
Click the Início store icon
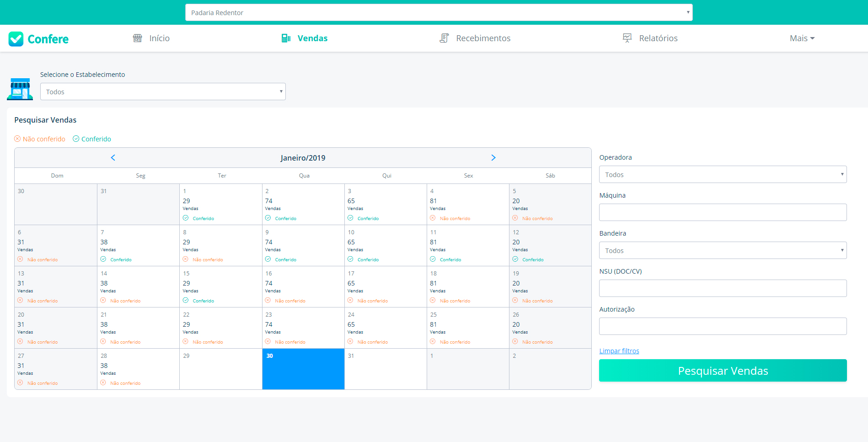click(x=137, y=38)
